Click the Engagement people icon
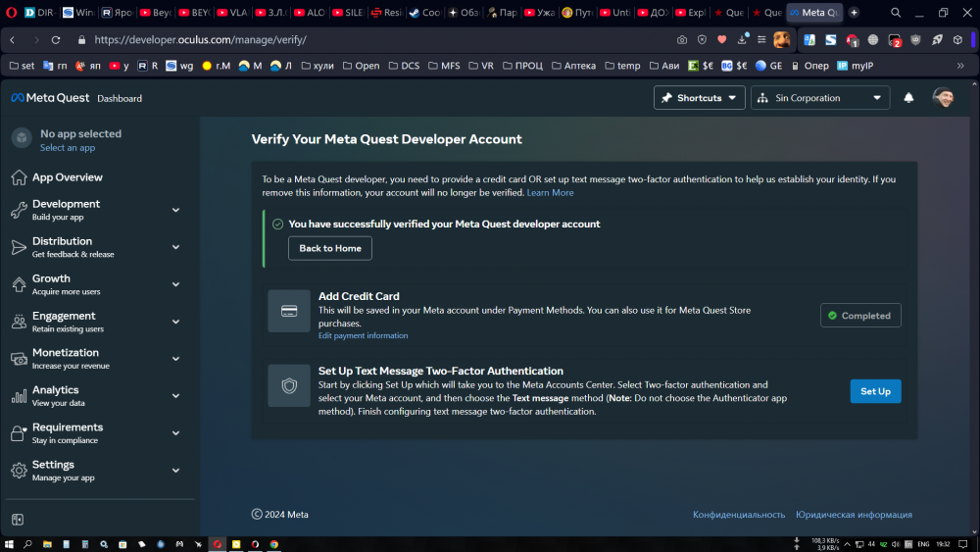The height and width of the screenshot is (552, 980). point(19,322)
